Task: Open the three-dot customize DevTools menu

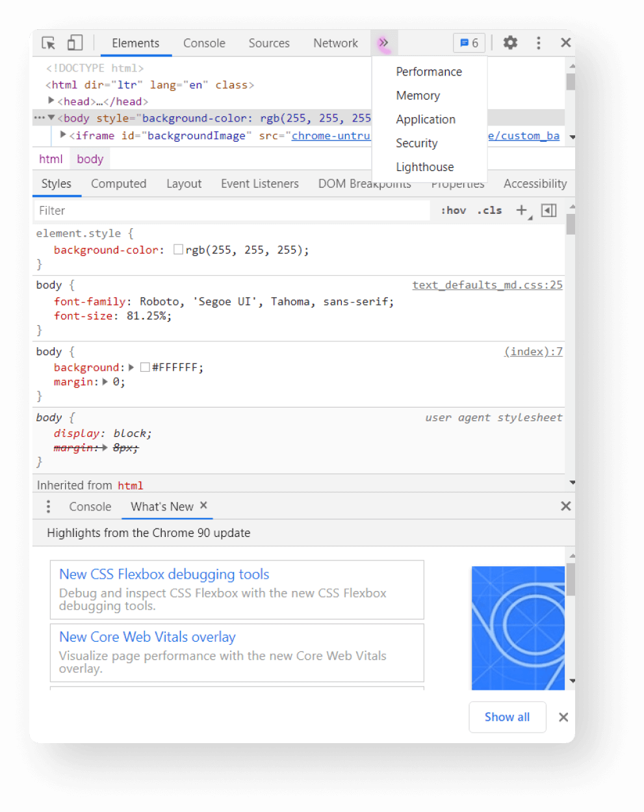Action: pyautogui.click(x=538, y=43)
